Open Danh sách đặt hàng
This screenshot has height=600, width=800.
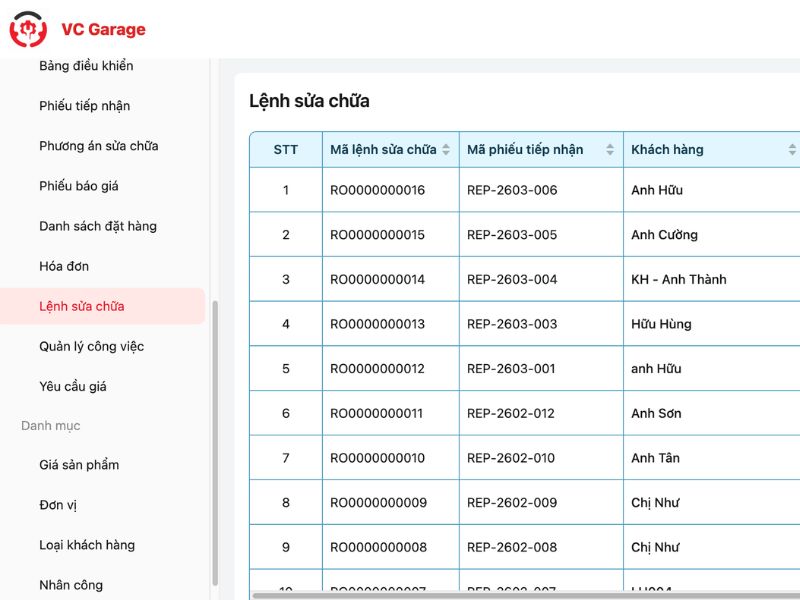pos(98,226)
